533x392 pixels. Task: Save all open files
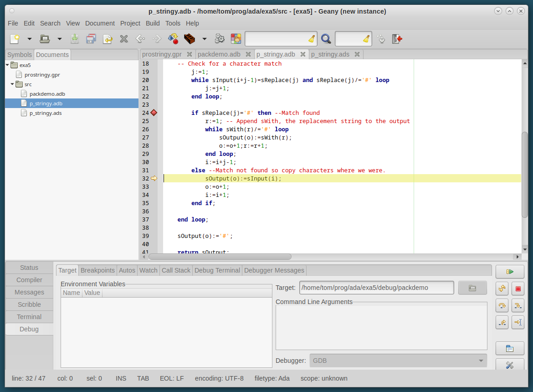coord(91,39)
